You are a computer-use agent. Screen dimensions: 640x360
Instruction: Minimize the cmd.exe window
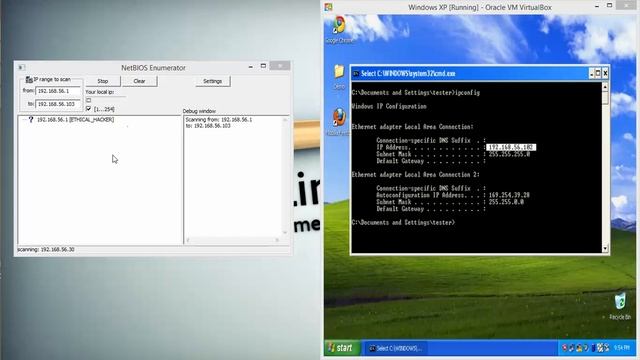pos(591,73)
